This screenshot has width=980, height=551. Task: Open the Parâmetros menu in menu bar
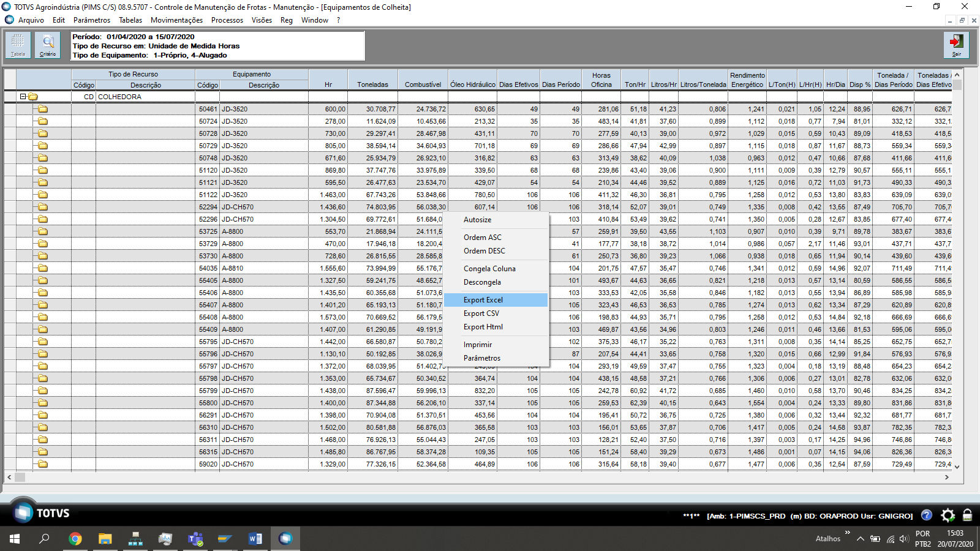[x=92, y=20]
